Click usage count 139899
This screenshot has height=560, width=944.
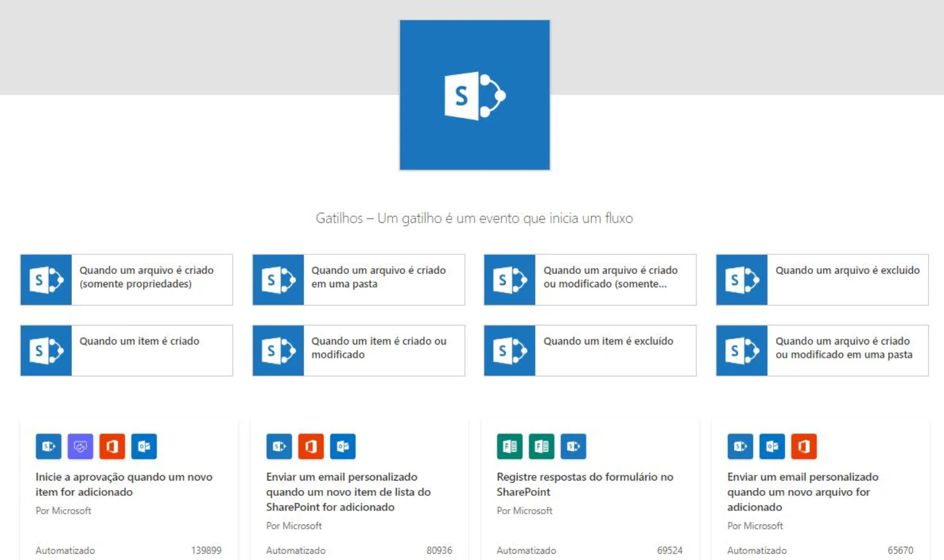pyautogui.click(x=206, y=550)
